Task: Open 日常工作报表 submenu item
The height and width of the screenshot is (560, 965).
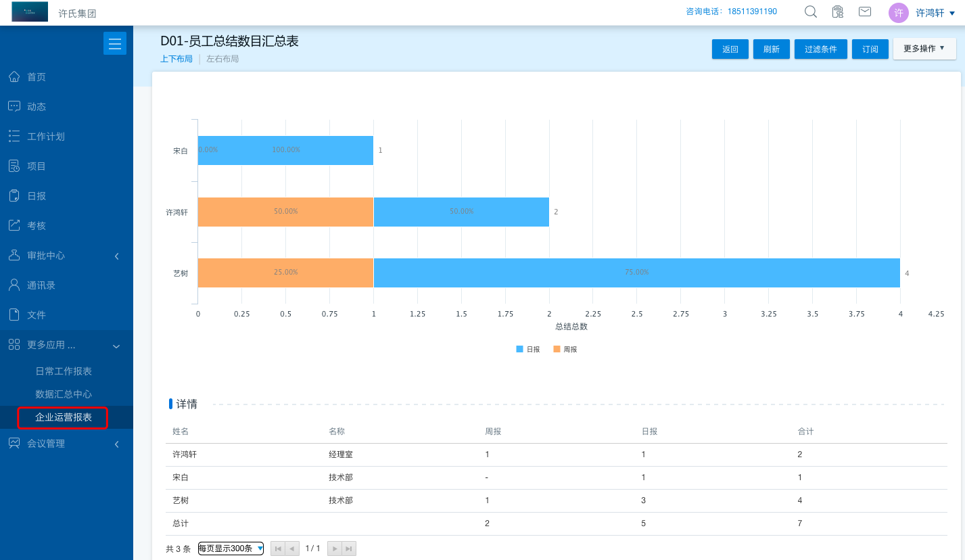Action: click(x=64, y=371)
